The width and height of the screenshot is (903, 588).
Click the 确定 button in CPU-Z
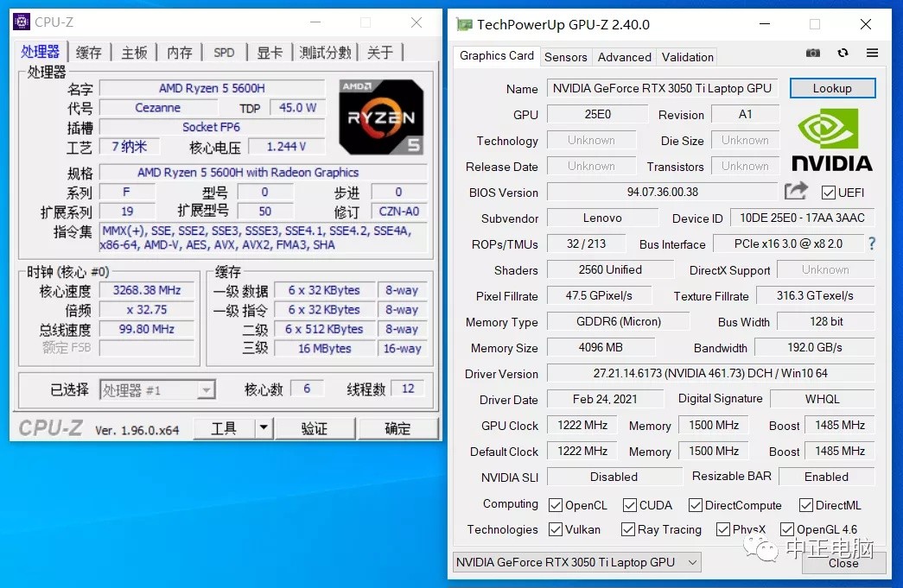pos(397,428)
